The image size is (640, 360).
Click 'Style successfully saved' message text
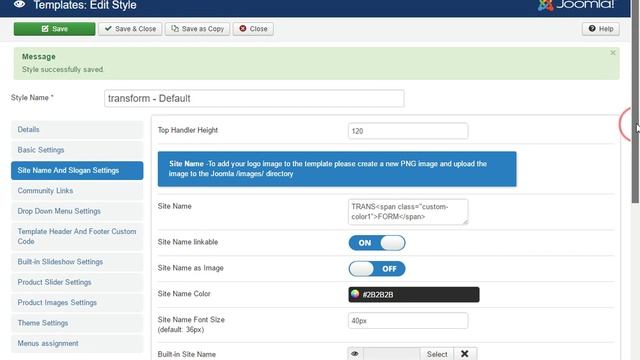click(62, 69)
